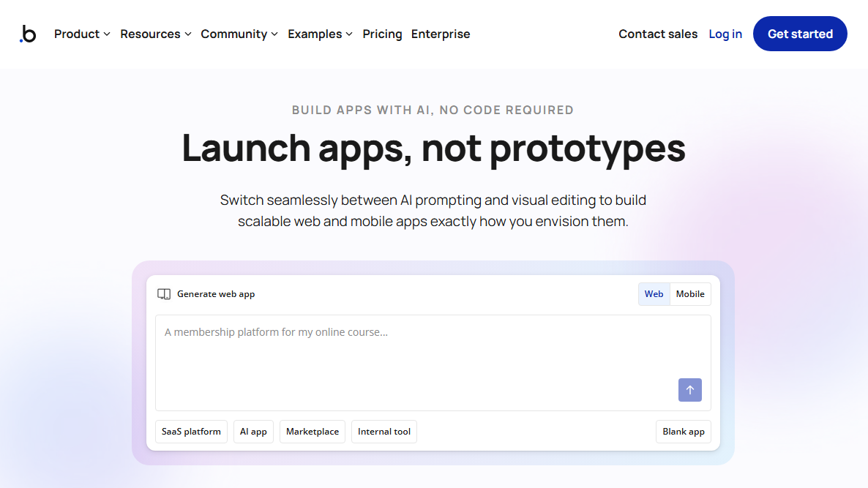Open the Resources dropdown menu
The image size is (868, 488).
click(x=156, y=34)
